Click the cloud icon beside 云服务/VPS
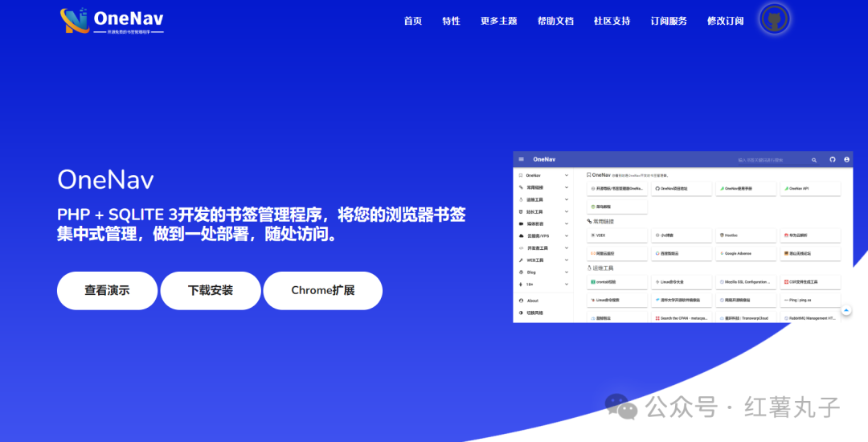Viewport: 868px width, 442px height. tap(520, 236)
